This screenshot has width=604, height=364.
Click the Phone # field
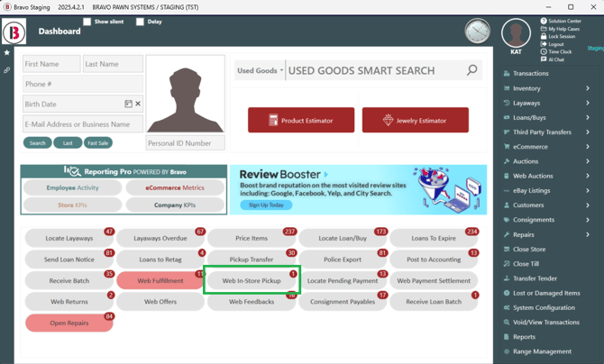click(83, 84)
